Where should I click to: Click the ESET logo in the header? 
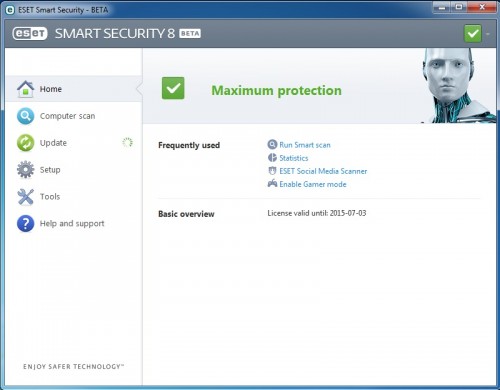point(30,33)
